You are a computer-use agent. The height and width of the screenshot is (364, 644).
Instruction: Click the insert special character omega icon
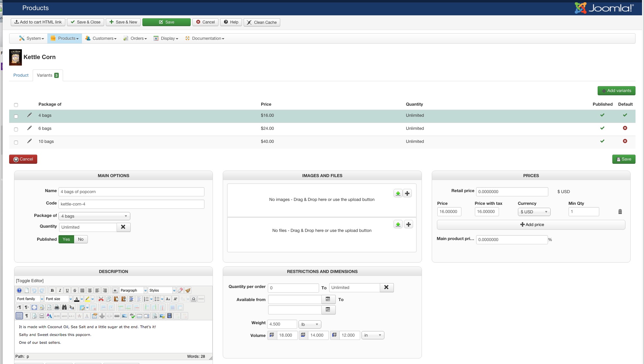194,299
